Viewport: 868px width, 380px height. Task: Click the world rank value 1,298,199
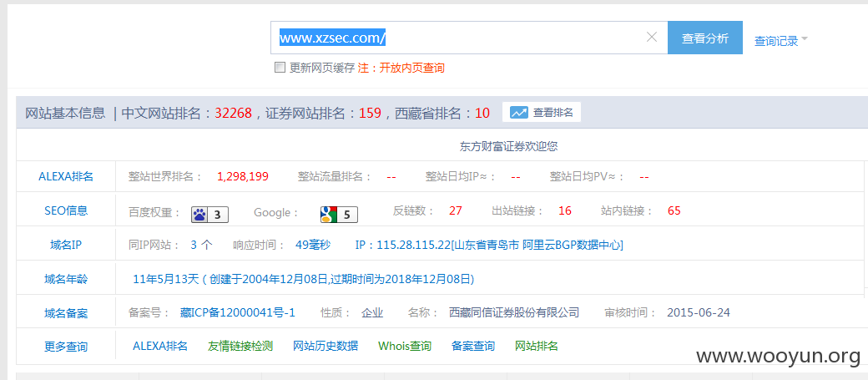coord(243,176)
